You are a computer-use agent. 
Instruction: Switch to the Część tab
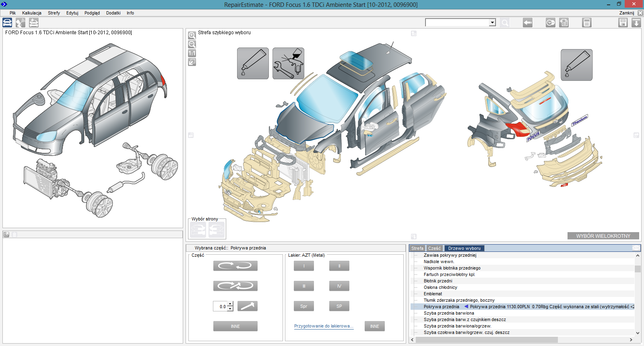pos(435,248)
